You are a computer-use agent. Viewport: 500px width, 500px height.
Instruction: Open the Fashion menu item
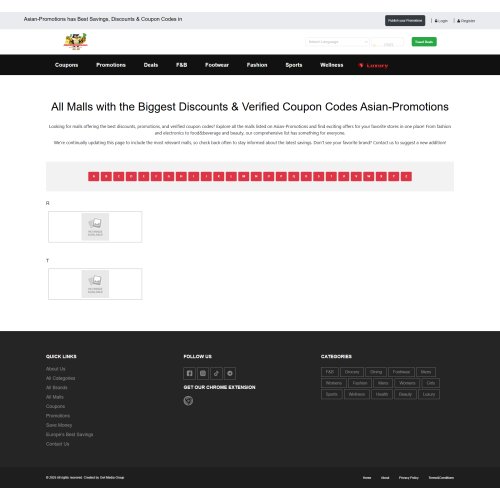pyautogui.click(x=257, y=65)
